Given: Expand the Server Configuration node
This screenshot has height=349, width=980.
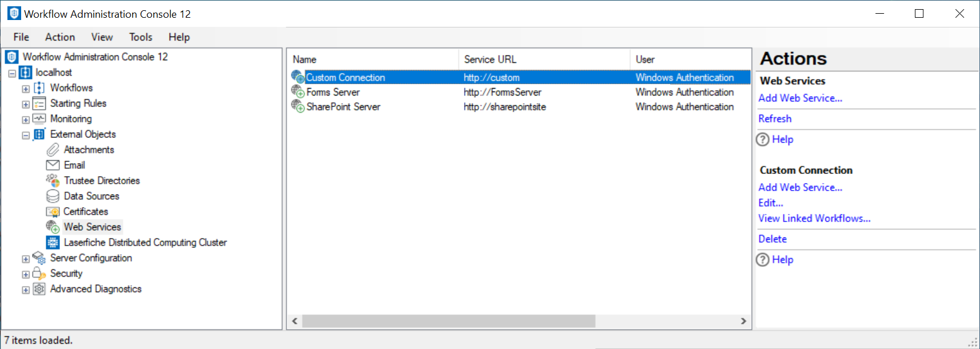Looking at the screenshot, I should tap(26, 259).
